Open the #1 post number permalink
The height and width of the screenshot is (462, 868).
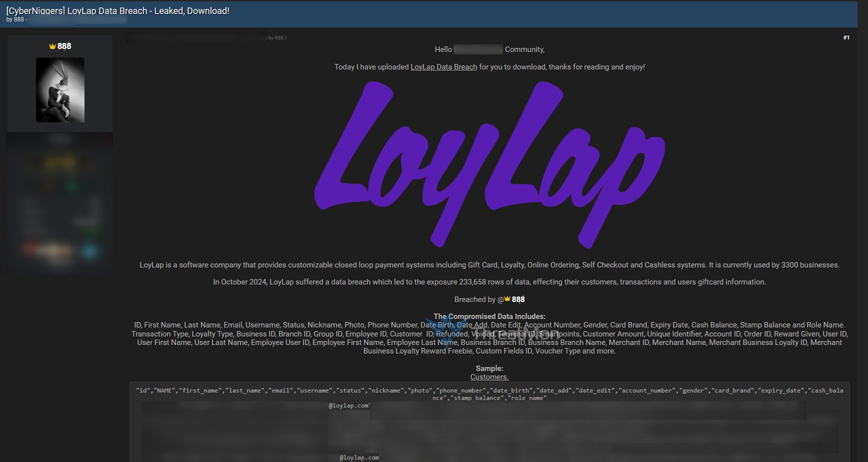846,37
